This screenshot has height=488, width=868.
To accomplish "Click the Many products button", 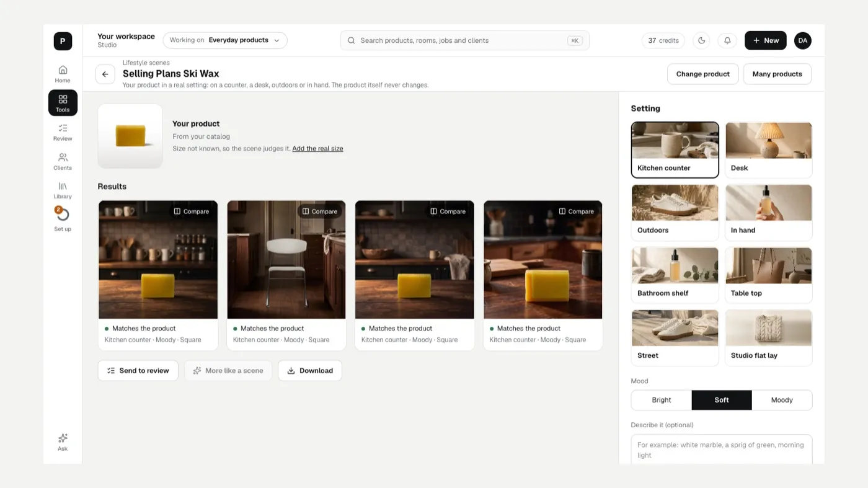I will [777, 74].
